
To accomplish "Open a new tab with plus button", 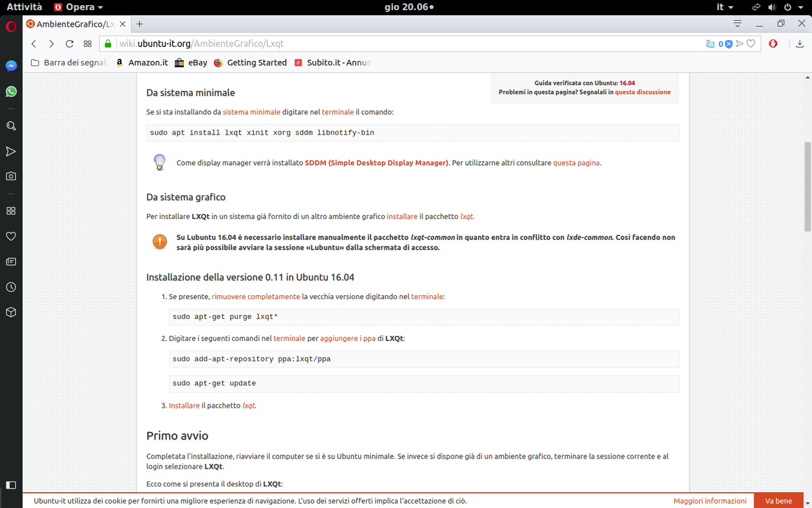I will [x=140, y=24].
